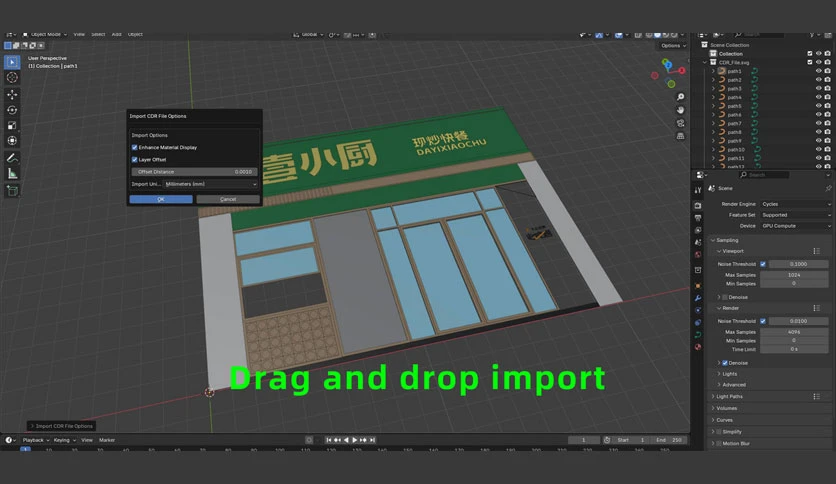Open the Tool properties tab icon
The image size is (836, 484).
tap(698, 190)
